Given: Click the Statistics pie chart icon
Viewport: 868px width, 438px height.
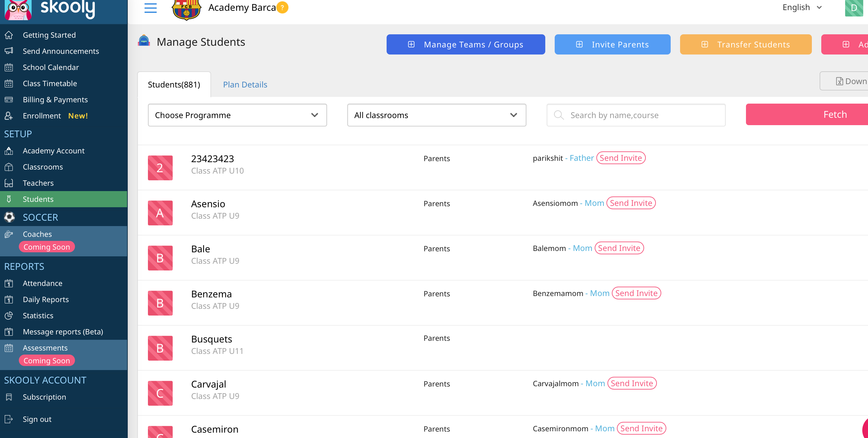Looking at the screenshot, I should click(9, 316).
